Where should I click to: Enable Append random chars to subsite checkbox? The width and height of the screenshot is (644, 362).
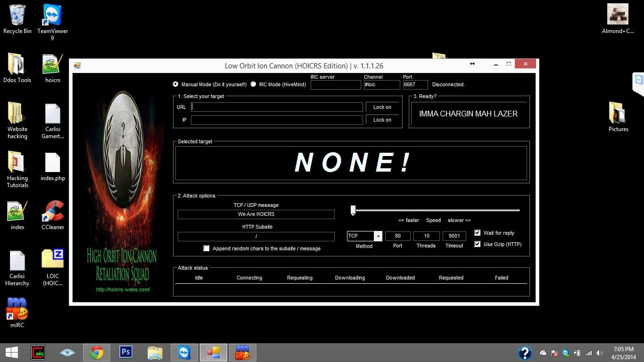[206, 248]
